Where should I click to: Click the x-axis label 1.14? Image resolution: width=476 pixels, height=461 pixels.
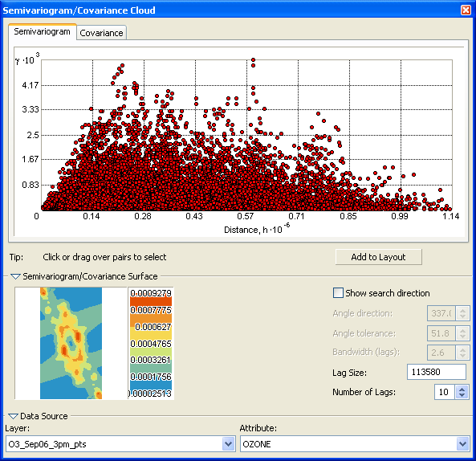[x=451, y=216]
